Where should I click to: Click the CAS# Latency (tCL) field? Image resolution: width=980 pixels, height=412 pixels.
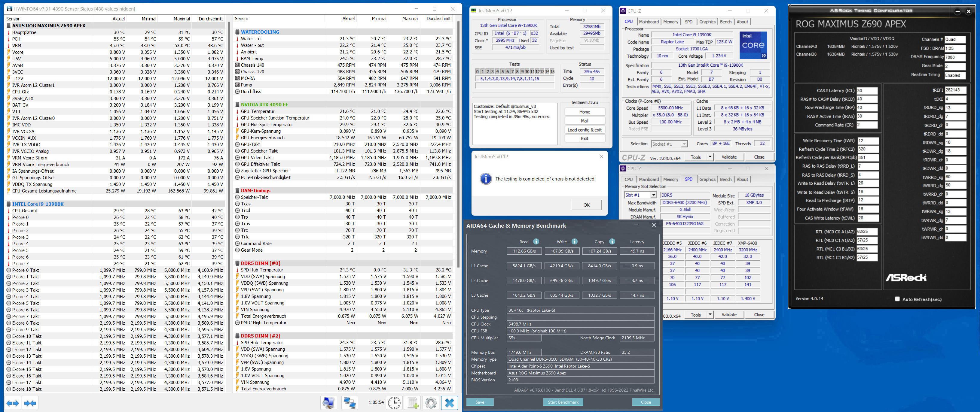pos(867,91)
